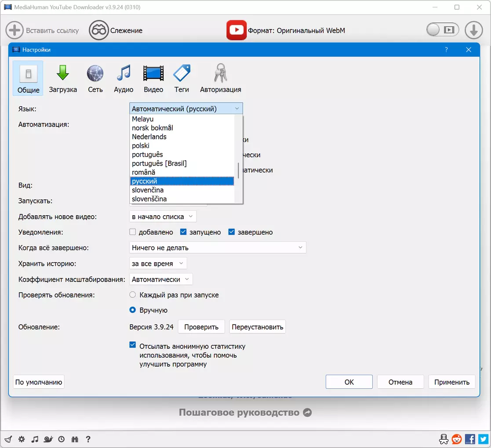Image resolution: width=491 pixels, height=448 pixels.
Task: Start all downloads with the down-arrow circle icon
Action: coord(473,30)
